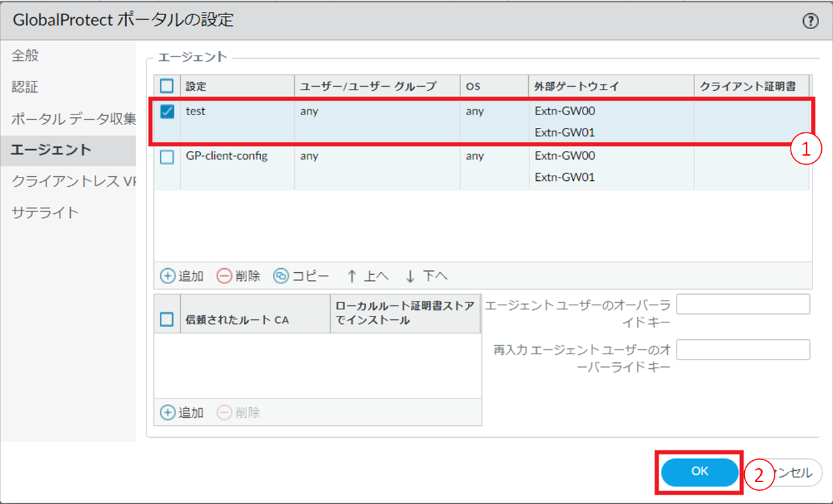Switch to the 認証 tab
833x504 pixels.
[x=25, y=87]
